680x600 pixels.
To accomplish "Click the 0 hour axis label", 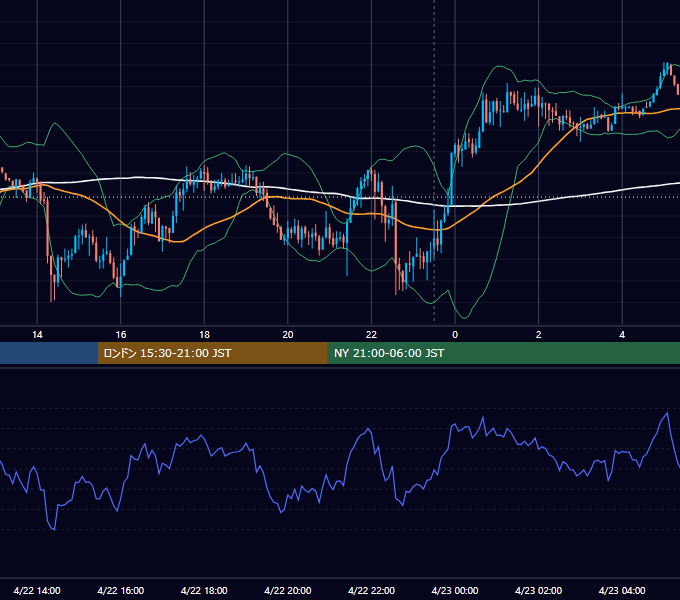I will coord(455,335).
